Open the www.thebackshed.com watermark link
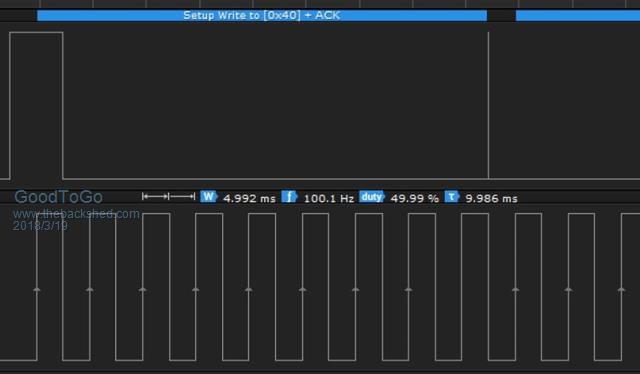Image resolution: width=640 pixels, height=374 pixels. [x=76, y=214]
